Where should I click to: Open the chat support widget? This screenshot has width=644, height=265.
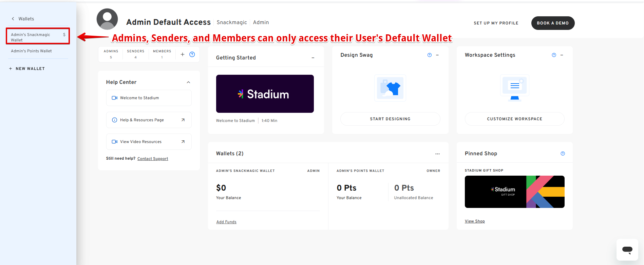[627, 250]
